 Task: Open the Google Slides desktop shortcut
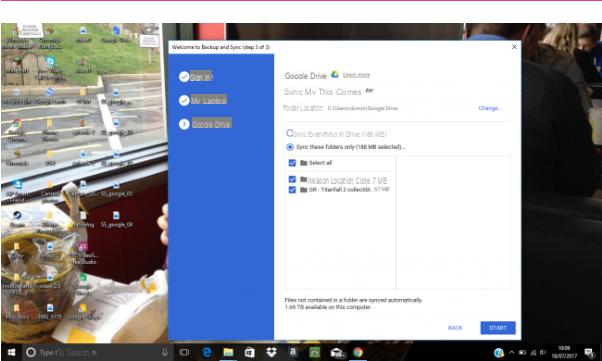tap(83, 311)
